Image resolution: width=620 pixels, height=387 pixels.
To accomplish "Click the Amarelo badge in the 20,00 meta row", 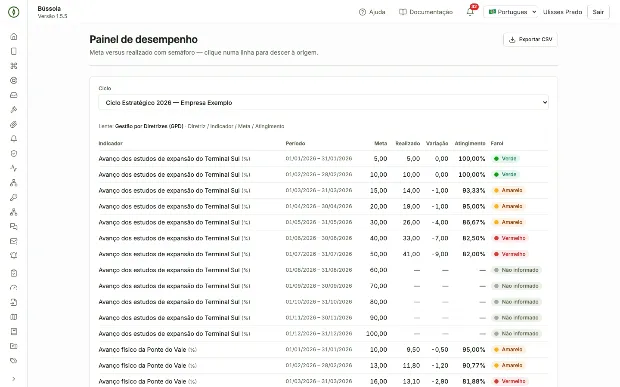I will point(508,206).
